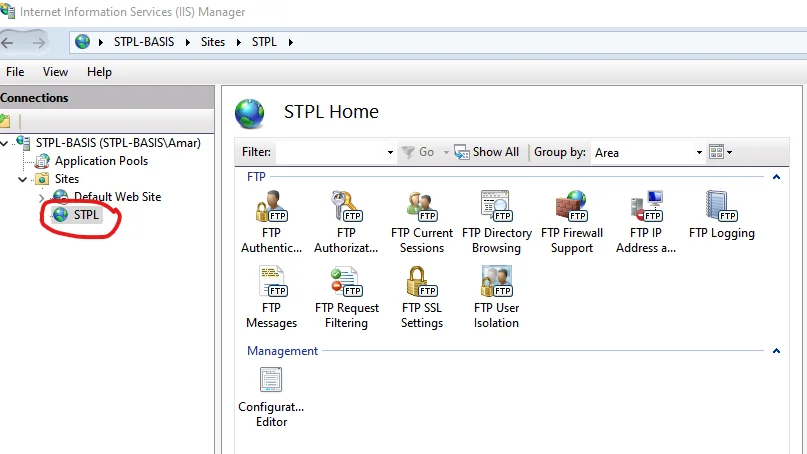Click STPL-BASIS in the breadcrumb

(144, 42)
